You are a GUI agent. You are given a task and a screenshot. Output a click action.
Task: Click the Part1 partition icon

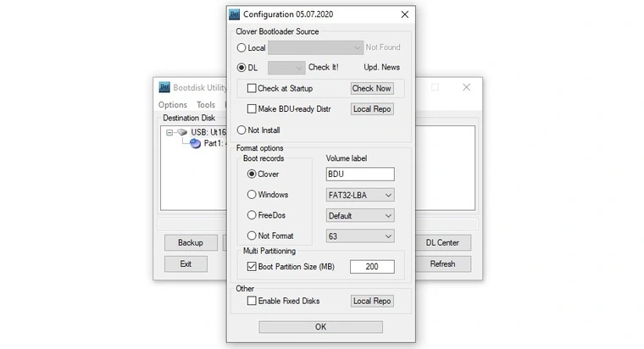pos(195,144)
